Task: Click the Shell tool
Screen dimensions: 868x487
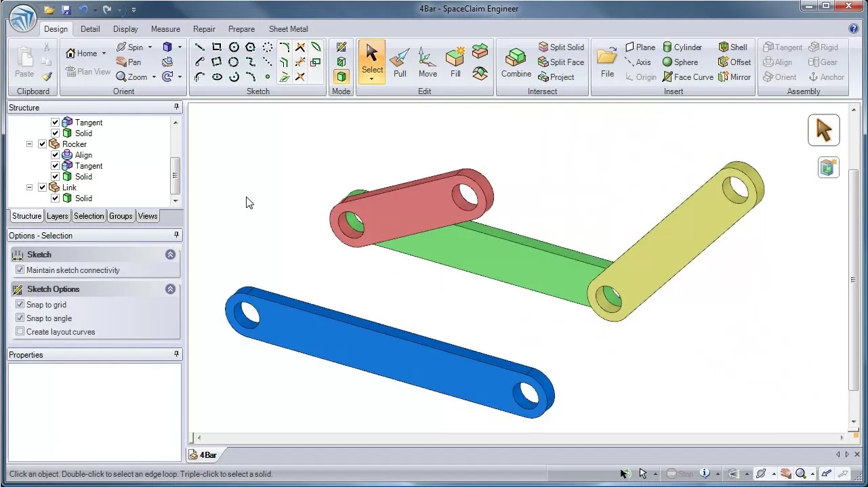Action: click(x=733, y=47)
